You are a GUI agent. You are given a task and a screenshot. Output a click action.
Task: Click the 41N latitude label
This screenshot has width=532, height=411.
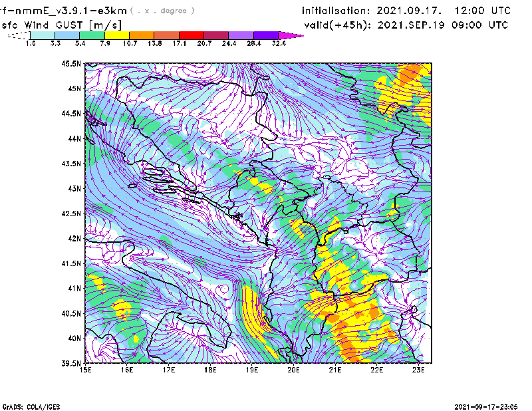click(74, 288)
